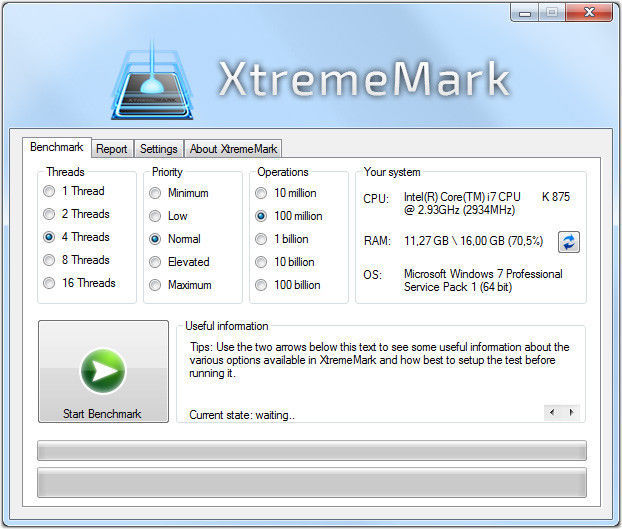Choose 10 billion operations
This screenshot has height=529, width=622.
(x=284, y=262)
